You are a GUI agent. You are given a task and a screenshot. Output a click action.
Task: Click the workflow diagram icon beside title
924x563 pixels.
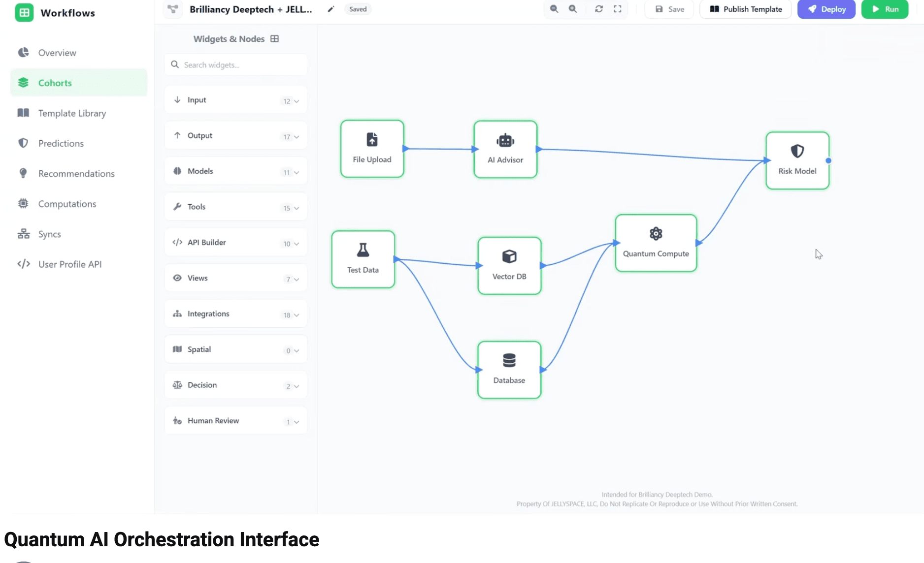tap(173, 9)
